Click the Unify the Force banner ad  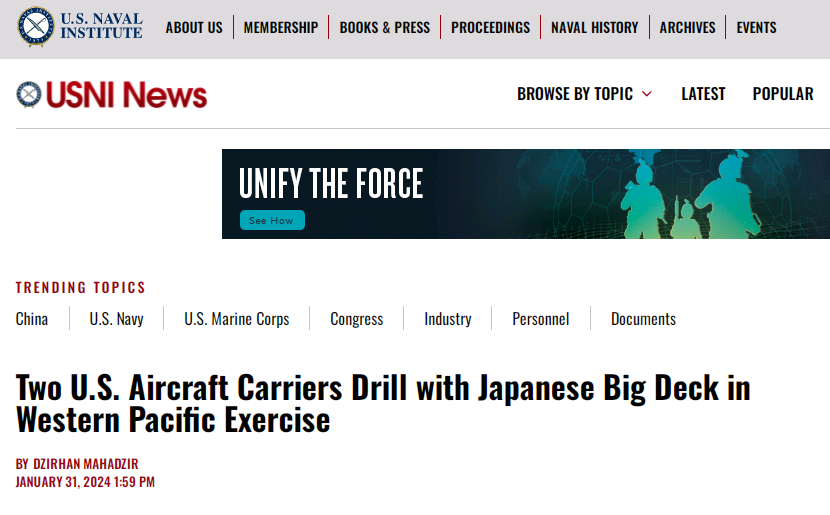[525, 194]
